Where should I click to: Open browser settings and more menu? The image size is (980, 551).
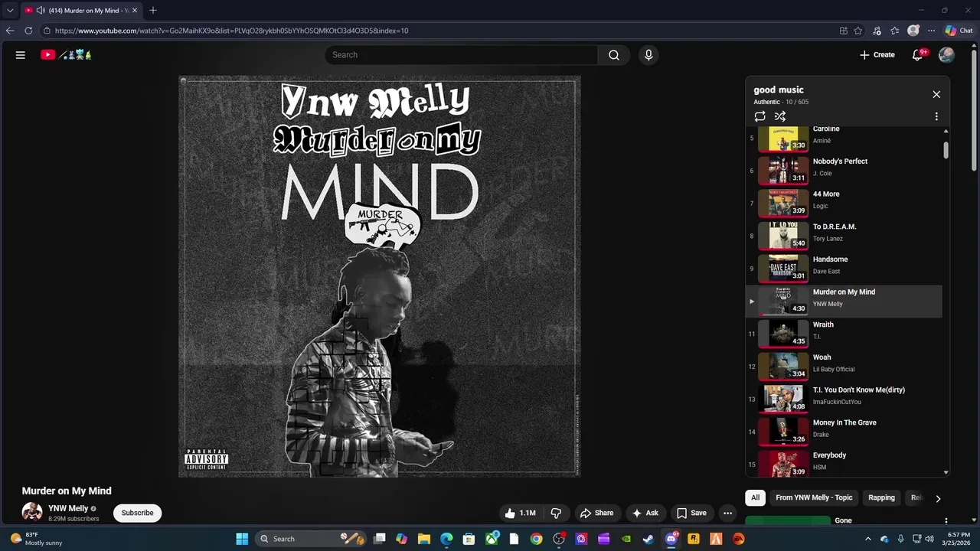point(932,31)
